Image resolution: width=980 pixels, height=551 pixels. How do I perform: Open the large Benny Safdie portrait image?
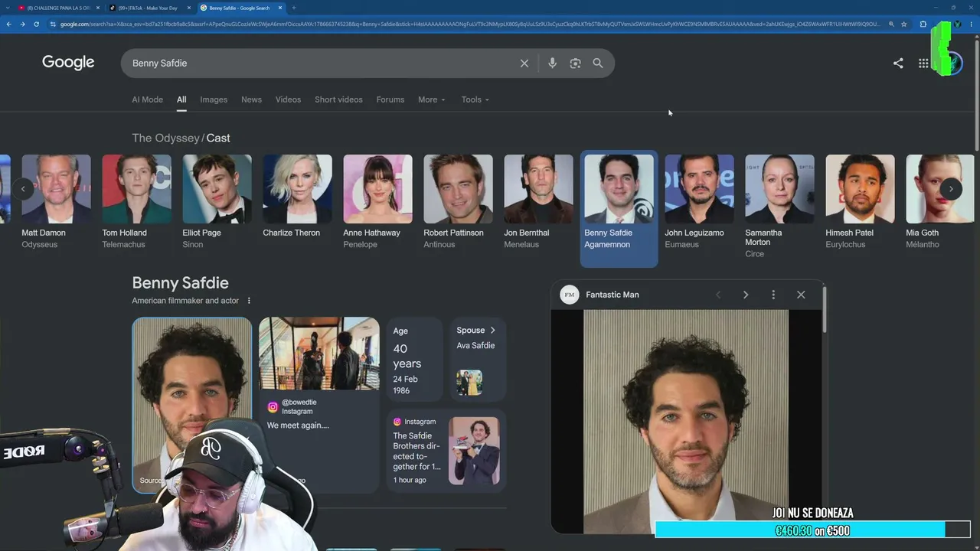[686, 421]
